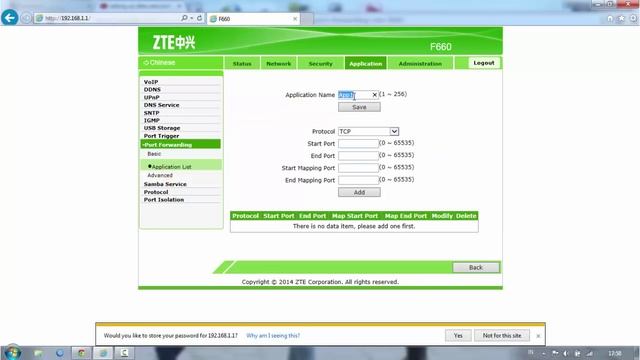Click the End Port input field
The height and width of the screenshot is (360, 640).
[x=358, y=156]
